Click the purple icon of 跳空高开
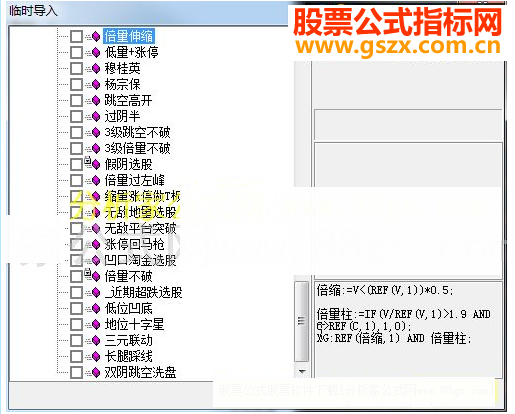Viewport: 515px width, 414px height. (x=96, y=100)
